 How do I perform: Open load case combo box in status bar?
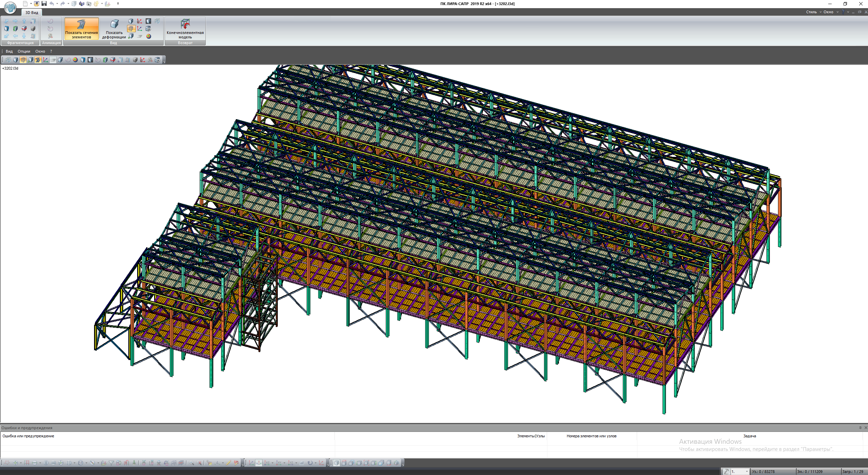740,472
